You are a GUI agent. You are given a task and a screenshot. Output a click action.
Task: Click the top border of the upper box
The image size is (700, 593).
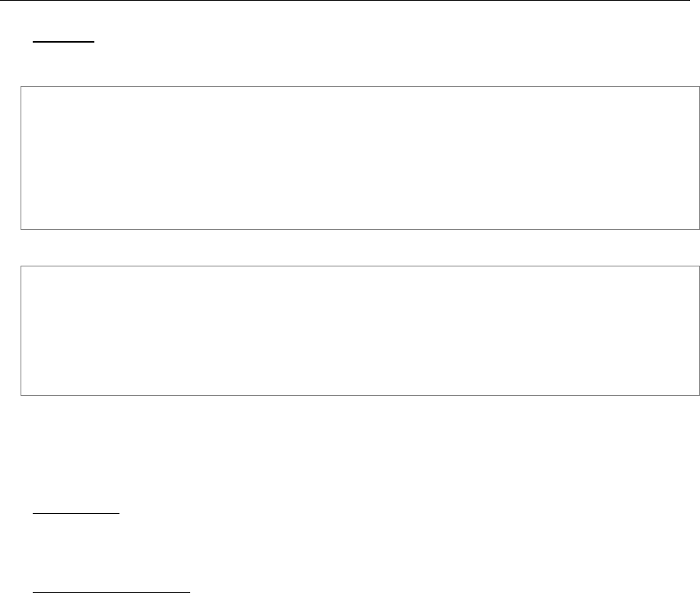(x=360, y=87)
